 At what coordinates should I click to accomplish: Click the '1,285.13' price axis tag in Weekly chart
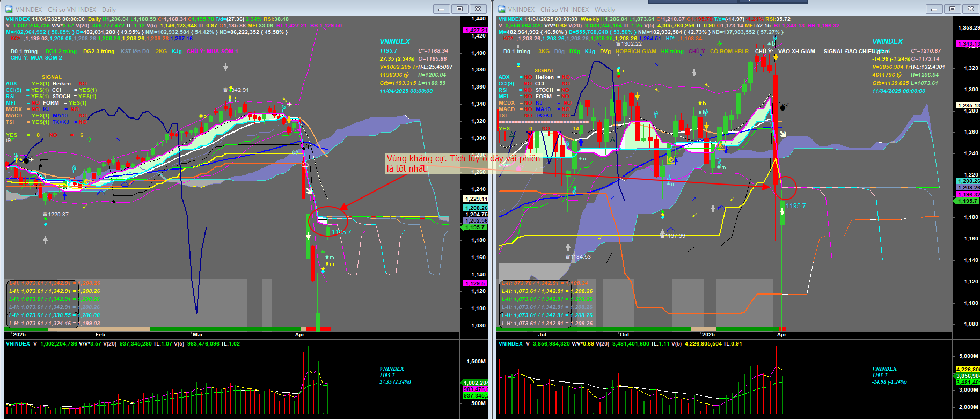click(968, 106)
